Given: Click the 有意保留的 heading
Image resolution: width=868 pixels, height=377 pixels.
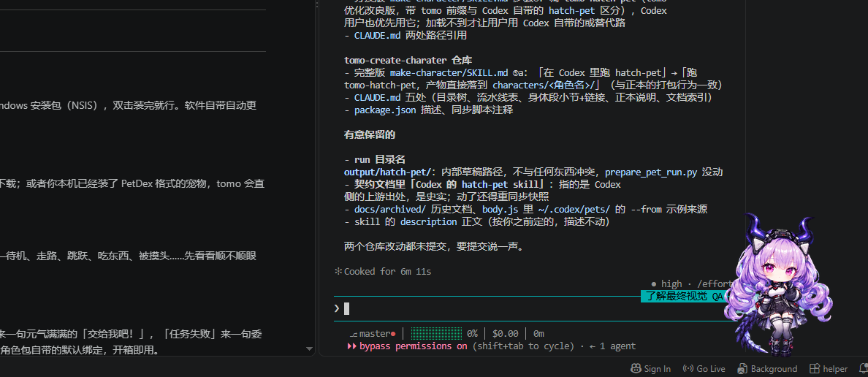Looking at the screenshot, I should tap(370, 134).
